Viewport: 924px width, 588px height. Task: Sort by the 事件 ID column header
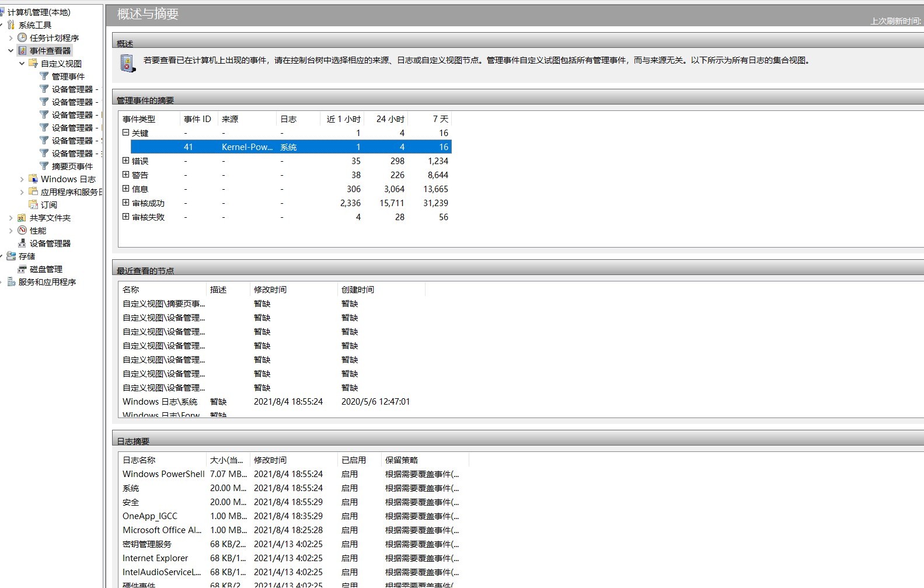pyautogui.click(x=198, y=119)
